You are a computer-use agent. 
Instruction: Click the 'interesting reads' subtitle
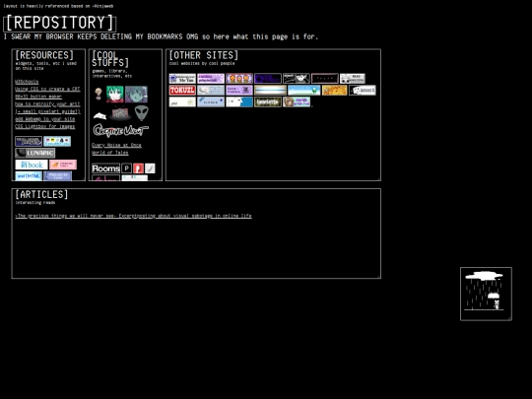click(x=35, y=203)
